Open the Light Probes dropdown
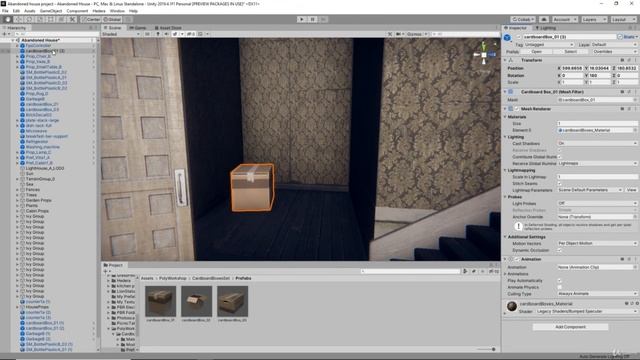 pyautogui.click(x=598, y=203)
